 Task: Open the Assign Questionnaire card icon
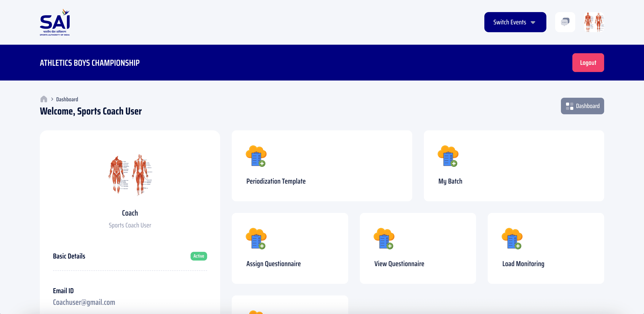tap(256, 238)
